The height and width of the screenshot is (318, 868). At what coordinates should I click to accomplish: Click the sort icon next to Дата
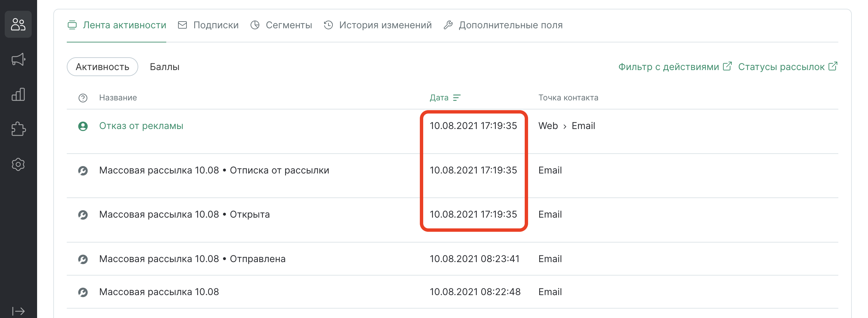(457, 98)
